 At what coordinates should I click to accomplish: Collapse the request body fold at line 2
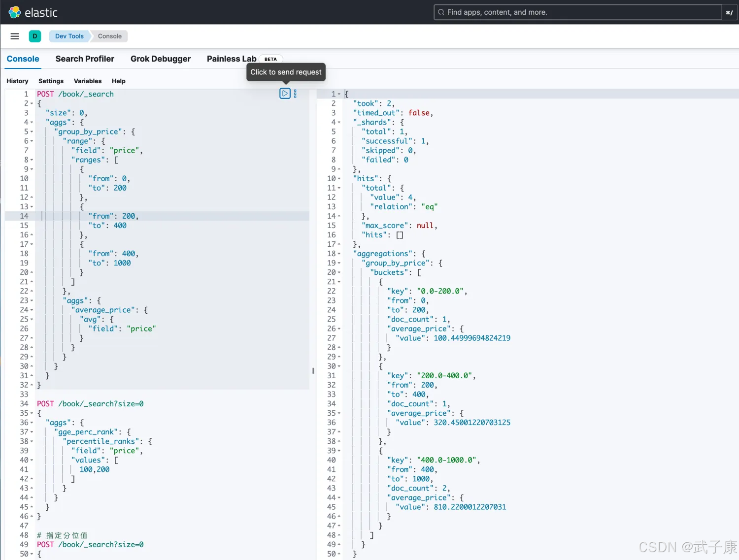32,104
